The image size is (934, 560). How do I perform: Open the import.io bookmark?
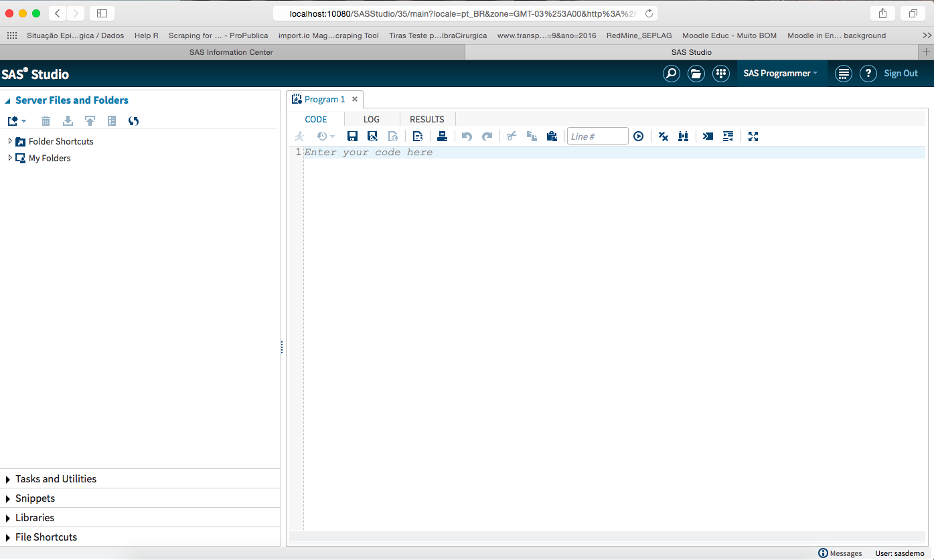click(x=329, y=35)
